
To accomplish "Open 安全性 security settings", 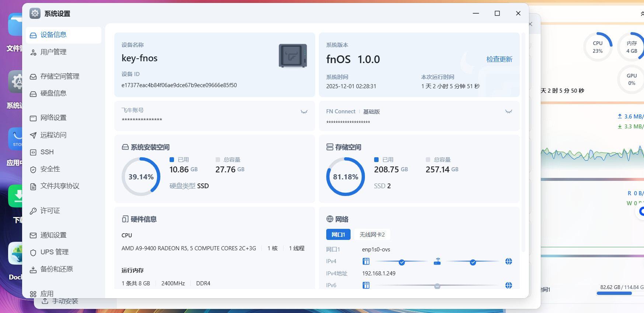I will [50, 169].
